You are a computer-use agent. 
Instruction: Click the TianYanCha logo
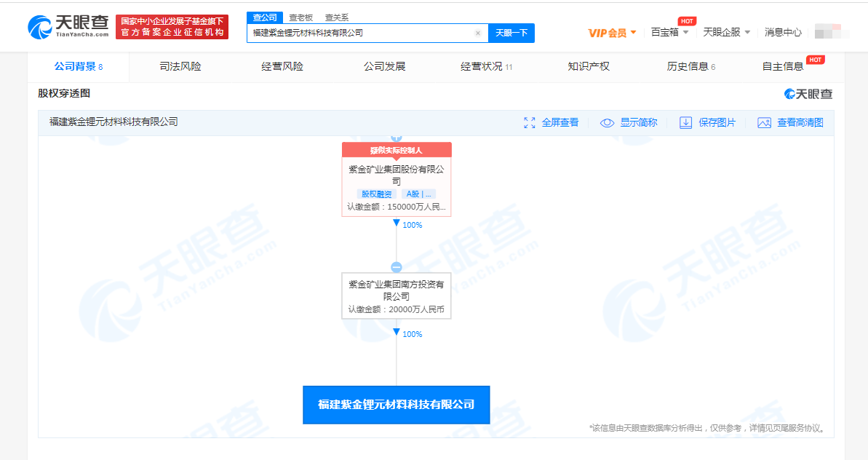click(x=68, y=26)
